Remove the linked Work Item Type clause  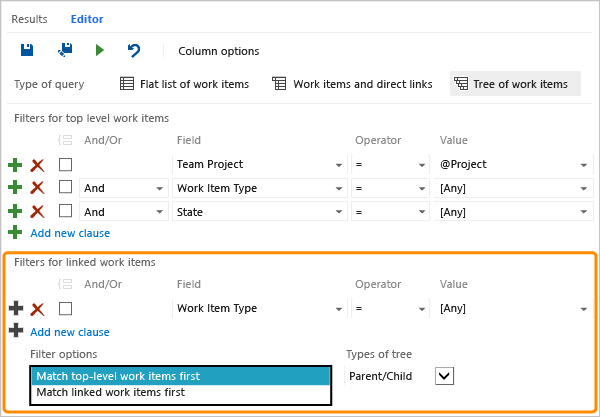pyautogui.click(x=38, y=309)
